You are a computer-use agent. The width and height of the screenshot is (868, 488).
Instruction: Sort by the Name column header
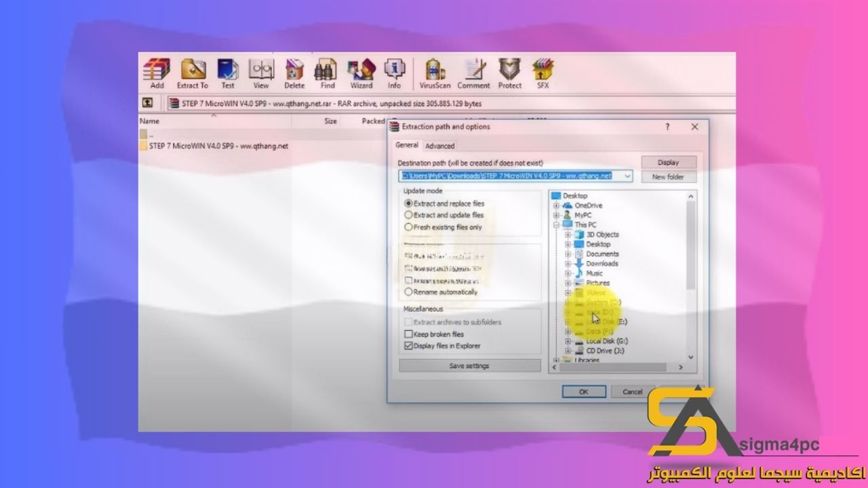pos(215,121)
